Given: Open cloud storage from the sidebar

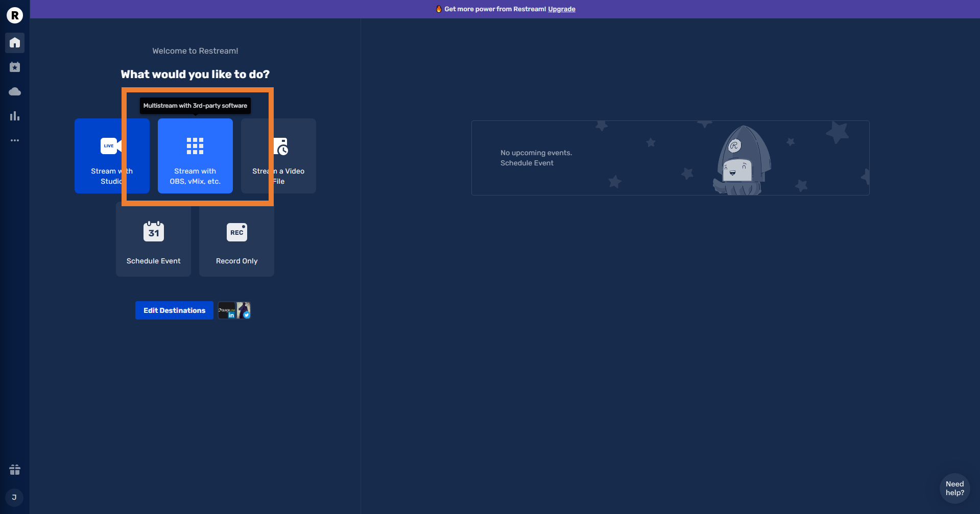Looking at the screenshot, I should coord(15,91).
